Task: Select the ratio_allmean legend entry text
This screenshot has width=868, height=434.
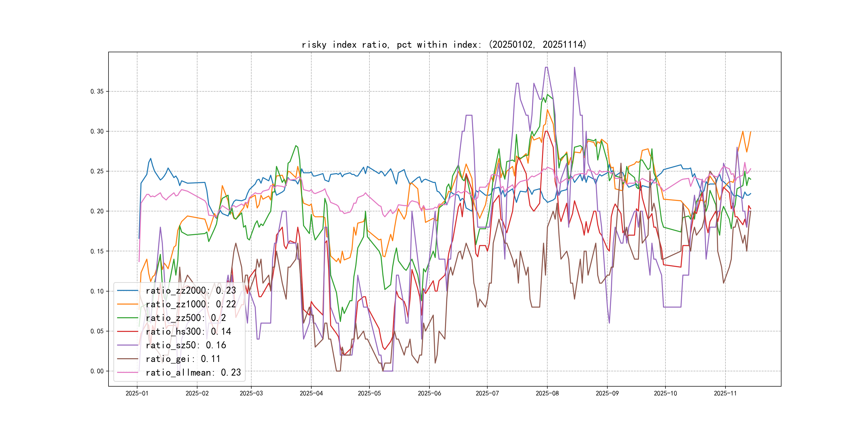Action: click(x=193, y=372)
